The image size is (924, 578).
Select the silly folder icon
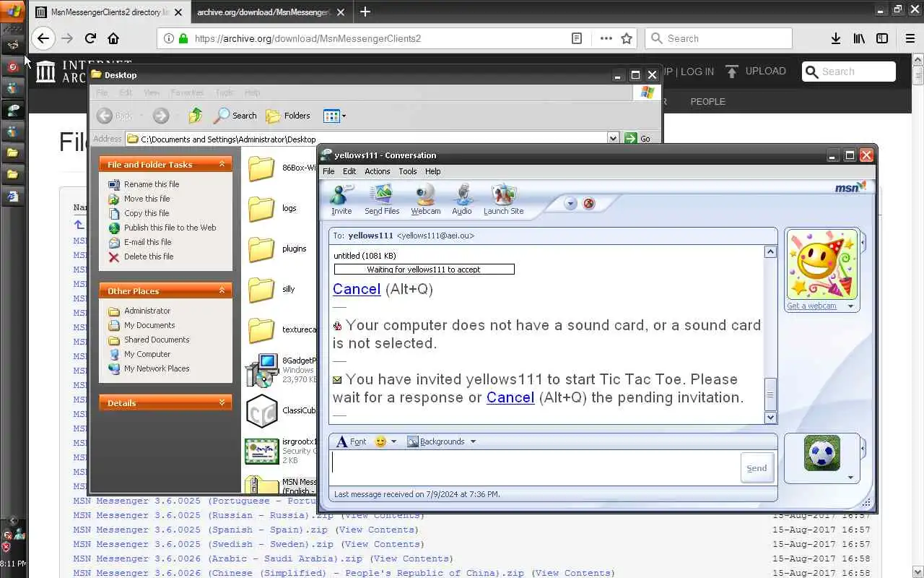tap(261, 289)
